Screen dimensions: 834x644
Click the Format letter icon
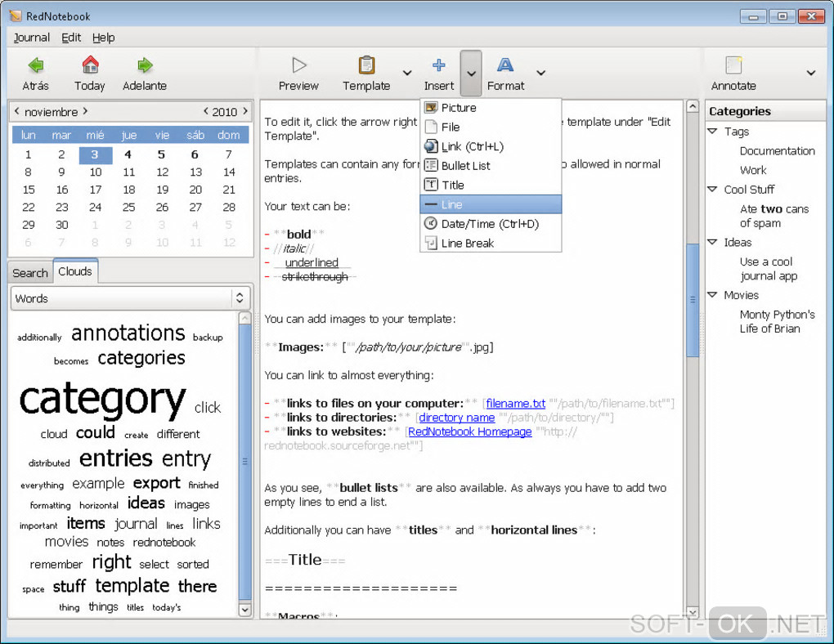click(505, 65)
